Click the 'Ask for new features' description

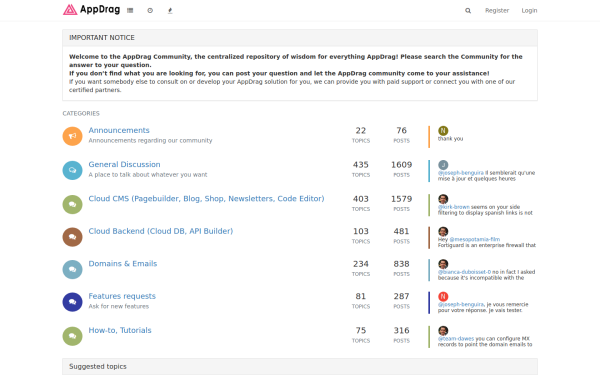[x=119, y=306]
